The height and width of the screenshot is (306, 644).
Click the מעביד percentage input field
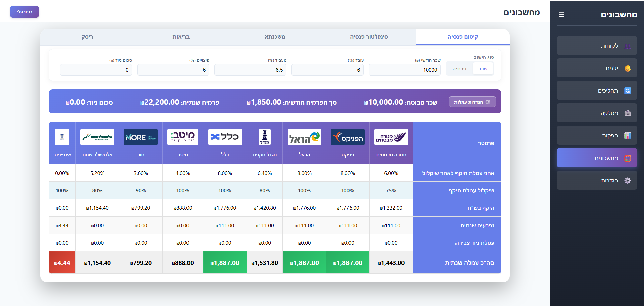[250, 70]
